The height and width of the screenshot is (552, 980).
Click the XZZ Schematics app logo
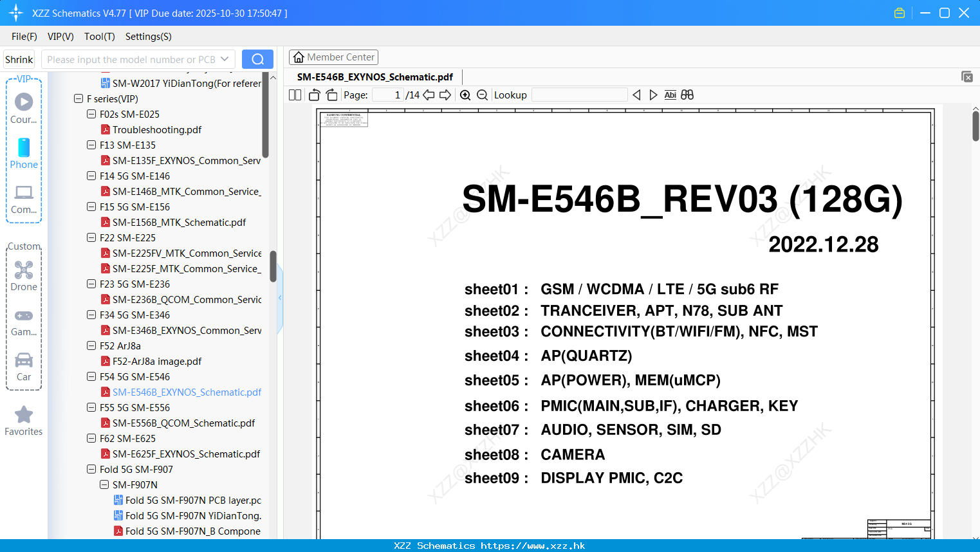16,13
